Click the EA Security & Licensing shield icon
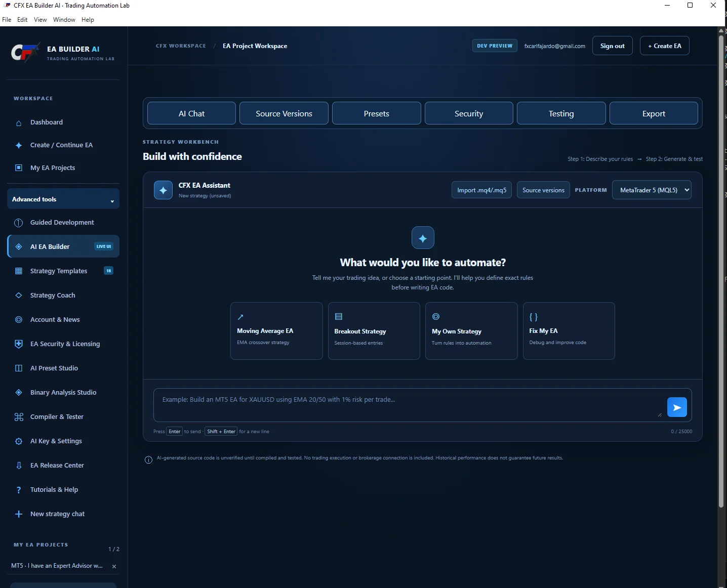Screen dimensions: 727x588 (x=19, y=344)
